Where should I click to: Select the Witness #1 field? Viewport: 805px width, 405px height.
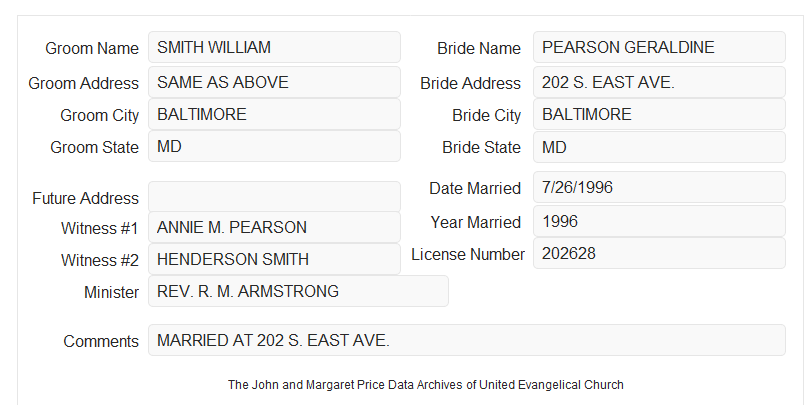[274, 227]
